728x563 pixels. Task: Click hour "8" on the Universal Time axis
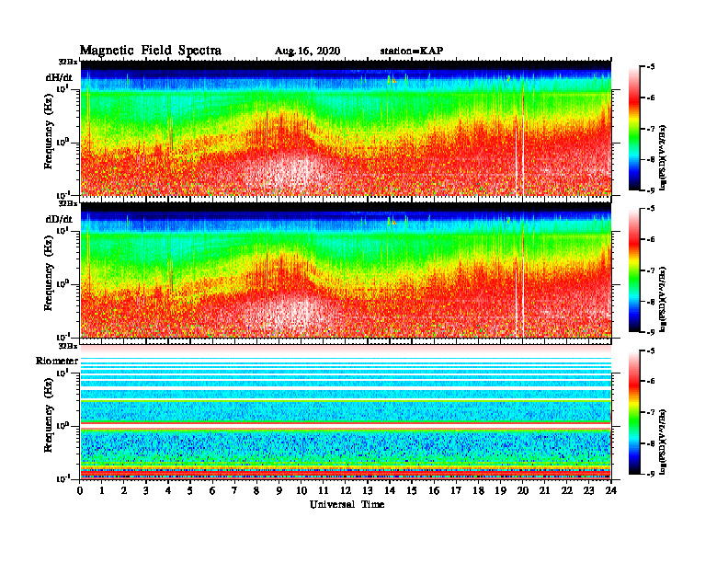click(x=256, y=491)
